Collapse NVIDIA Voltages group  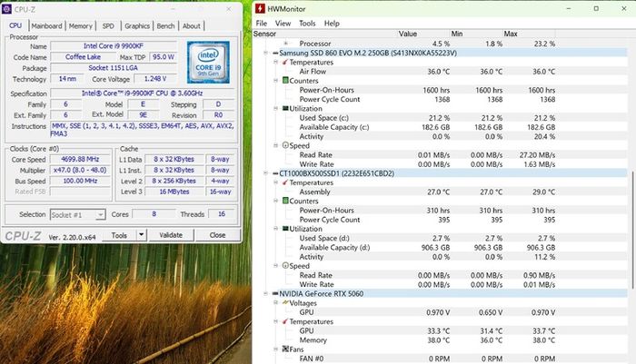click(276, 303)
